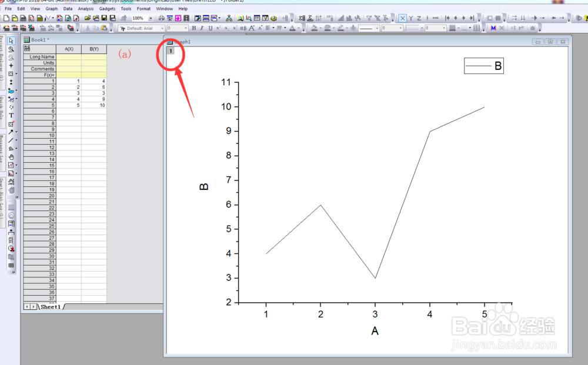Open the font color A tool
Viewport: 588px width, 365px height.
tap(292, 28)
